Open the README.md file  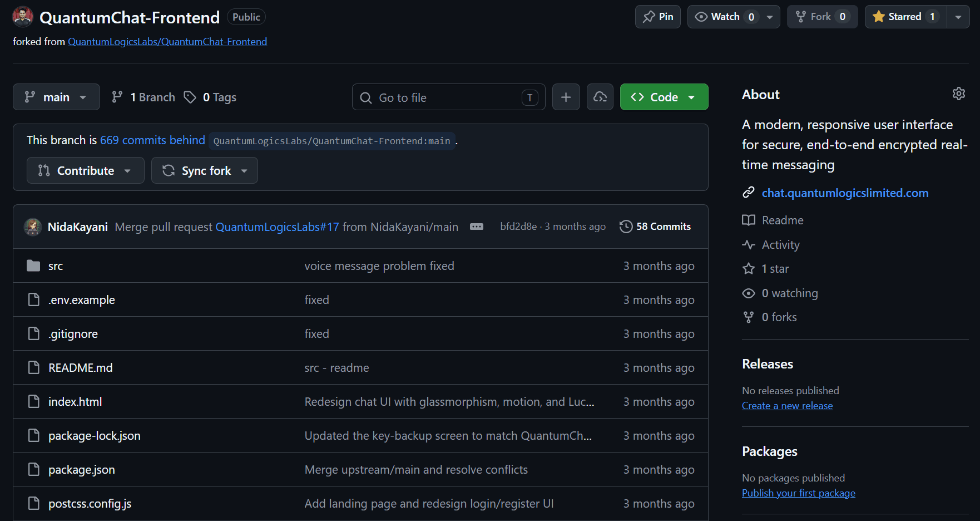pos(81,368)
